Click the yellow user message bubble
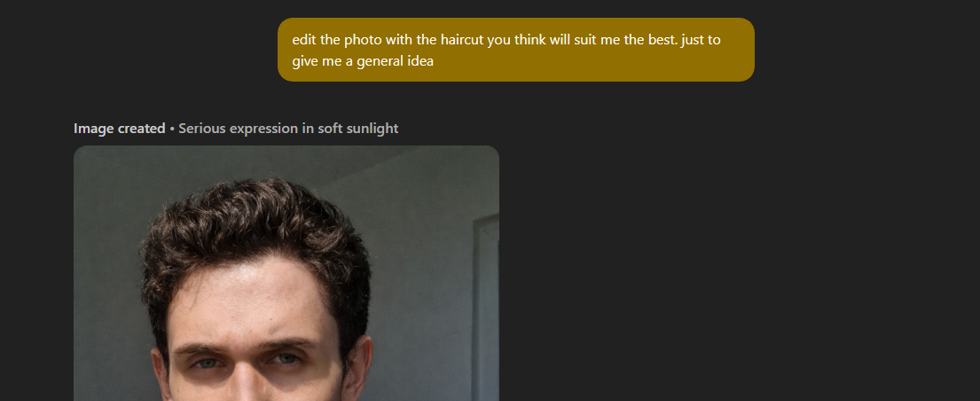Image resolution: width=980 pixels, height=401 pixels. (515, 50)
